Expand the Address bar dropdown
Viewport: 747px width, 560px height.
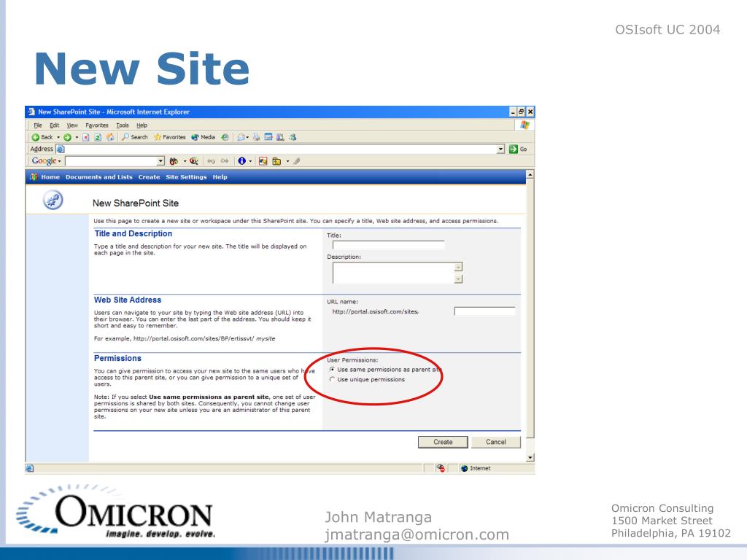pos(500,149)
